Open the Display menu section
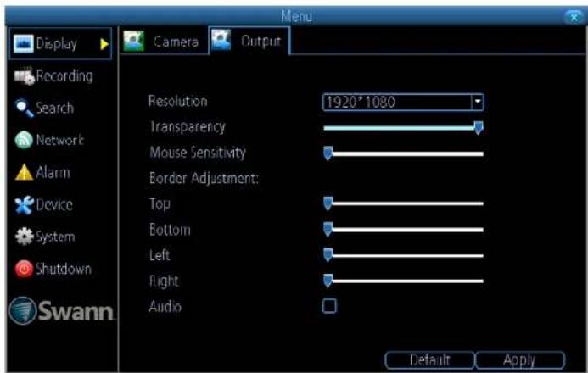This screenshot has width=588, height=373. [60, 44]
